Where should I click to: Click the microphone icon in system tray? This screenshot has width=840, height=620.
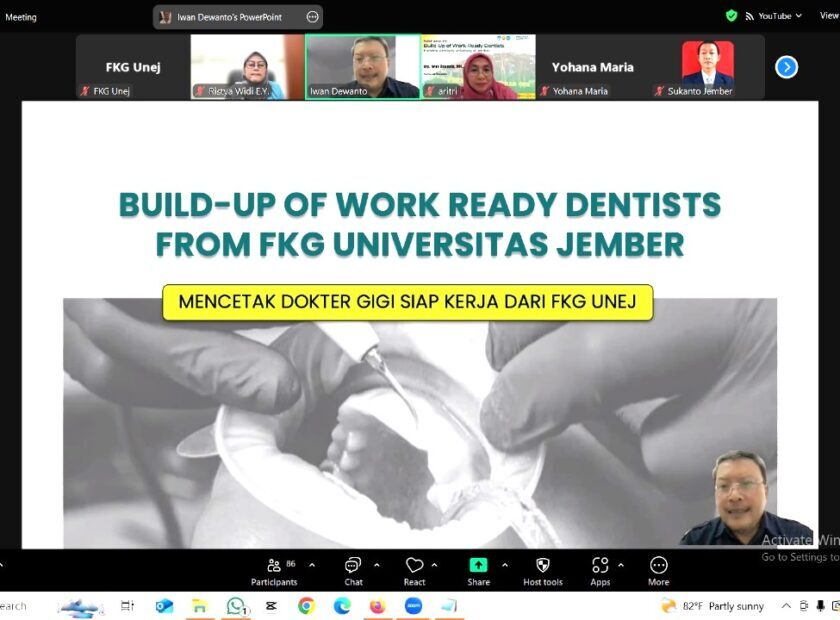click(x=820, y=606)
